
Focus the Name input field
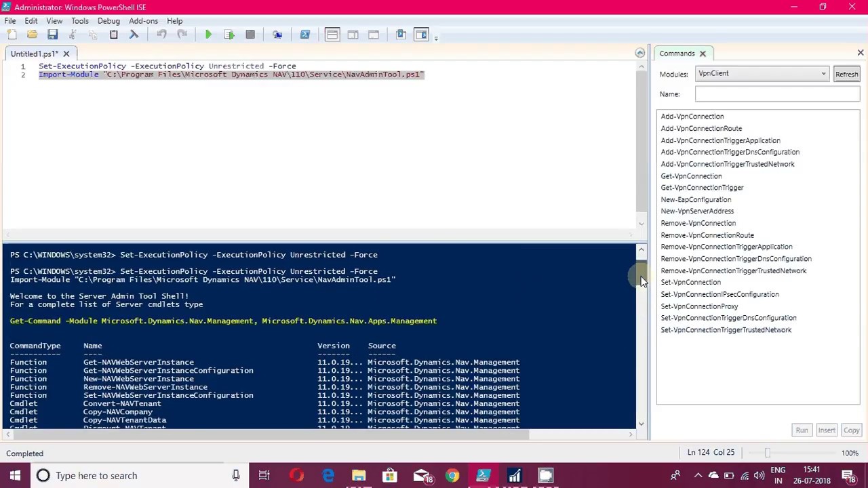click(777, 94)
